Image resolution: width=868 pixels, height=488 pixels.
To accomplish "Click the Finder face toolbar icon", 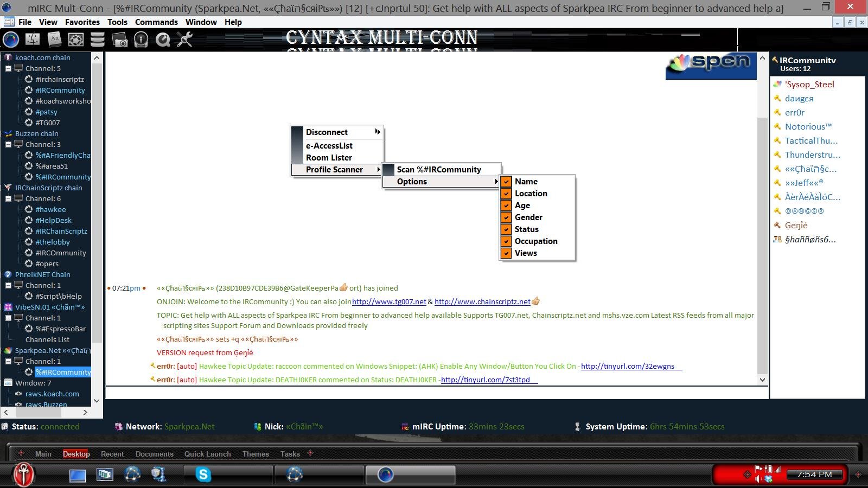I will coord(33,40).
